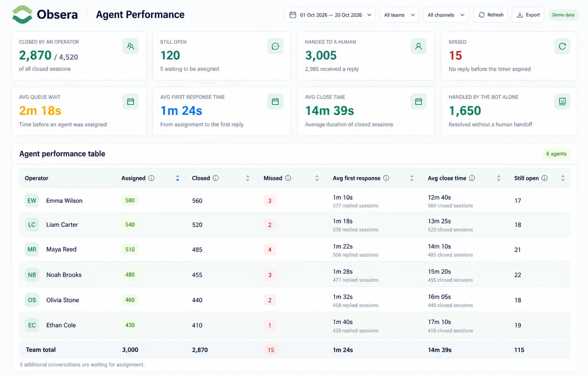The height and width of the screenshot is (376, 588).
Task: Show info tooltip for Closed column
Action: tap(215, 178)
